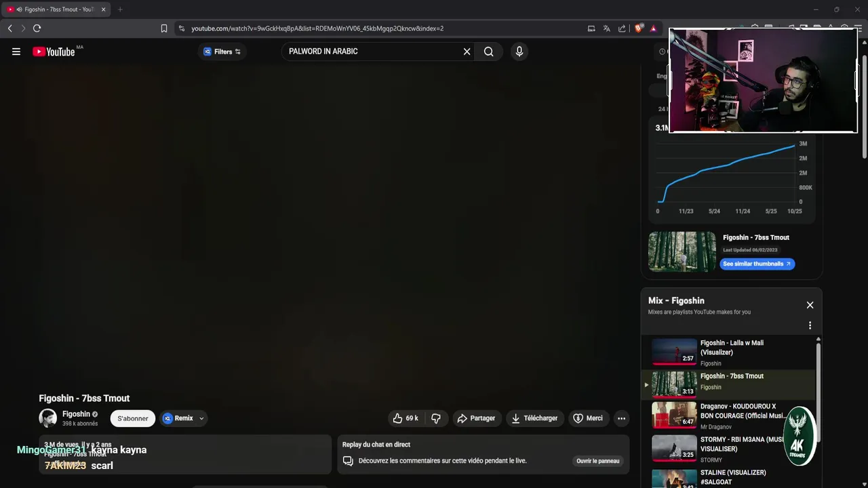Run the search with the magnifier icon
The height and width of the screenshot is (488, 868).
click(488, 52)
